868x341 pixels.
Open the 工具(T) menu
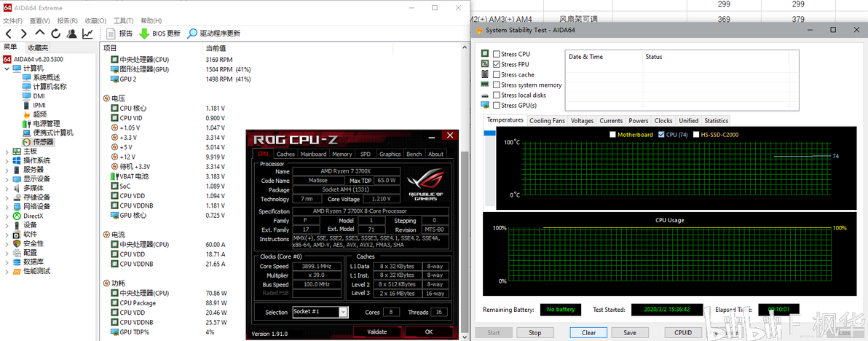[x=124, y=20]
